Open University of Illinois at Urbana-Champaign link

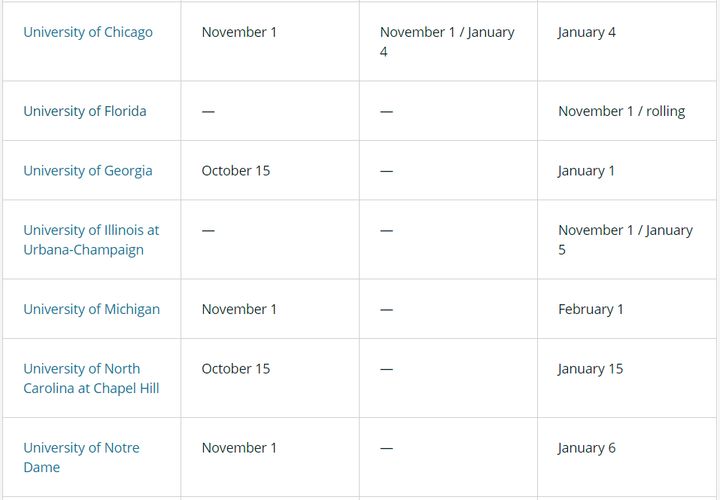coord(91,240)
